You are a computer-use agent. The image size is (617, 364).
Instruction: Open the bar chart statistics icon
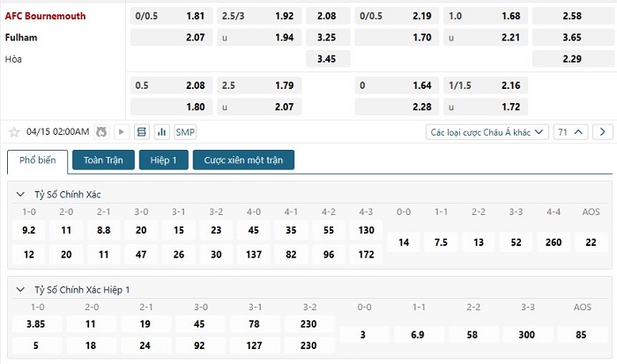point(161,132)
